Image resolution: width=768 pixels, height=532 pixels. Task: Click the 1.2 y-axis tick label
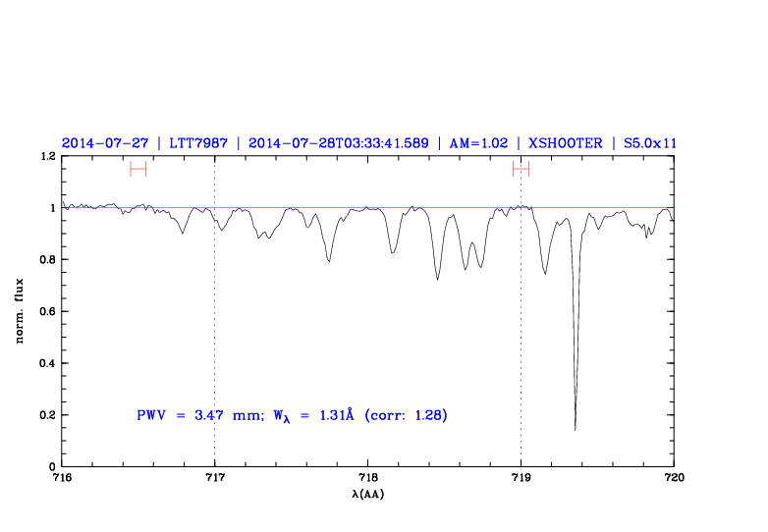(46, 156)
